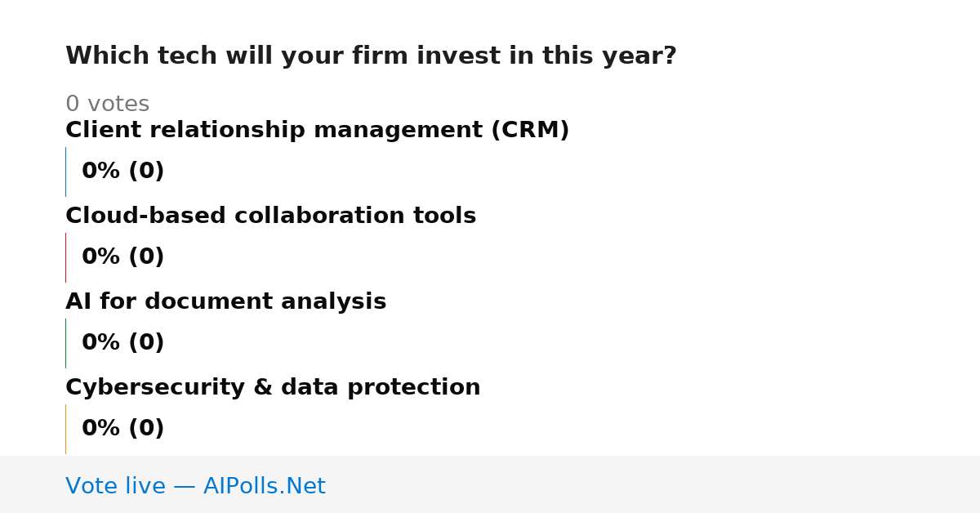Click the red Cloud-based collaboration result bar
Image resolution: width=980 pixels, height=513 pixels.
click(x=65, y=257)
